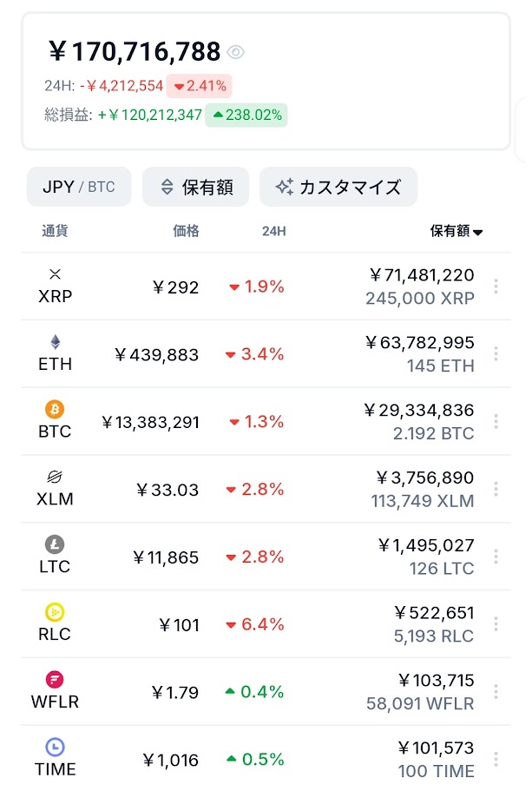532x791 pixels.
Task: Click the green 238.02% profit badge
Action: tap(246, 115)
